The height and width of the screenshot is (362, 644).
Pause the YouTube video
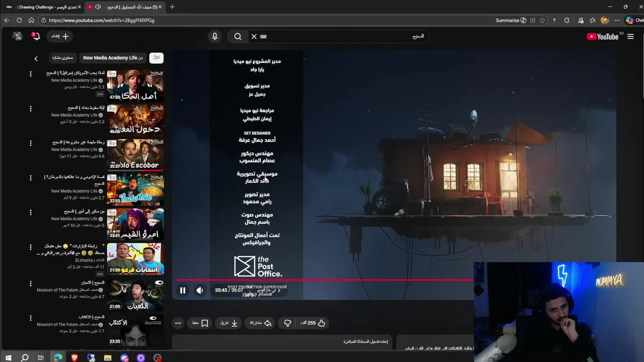(x=183, y=290)
